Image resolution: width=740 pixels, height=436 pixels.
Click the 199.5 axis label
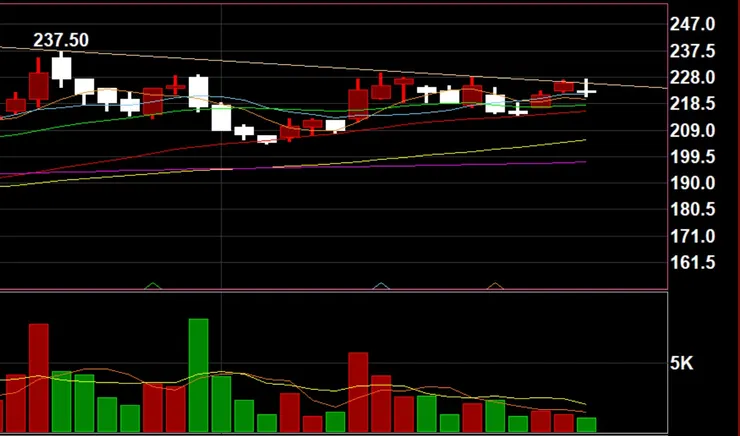(x=692, y=157)
